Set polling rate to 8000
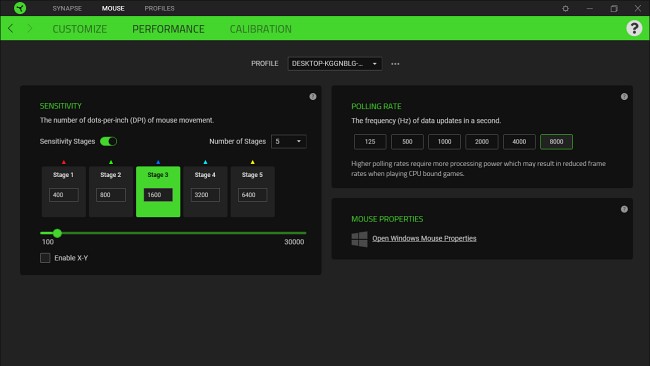The height and width of the screenshot is (366, 650). pyautogui.click(x=556, y=142)
